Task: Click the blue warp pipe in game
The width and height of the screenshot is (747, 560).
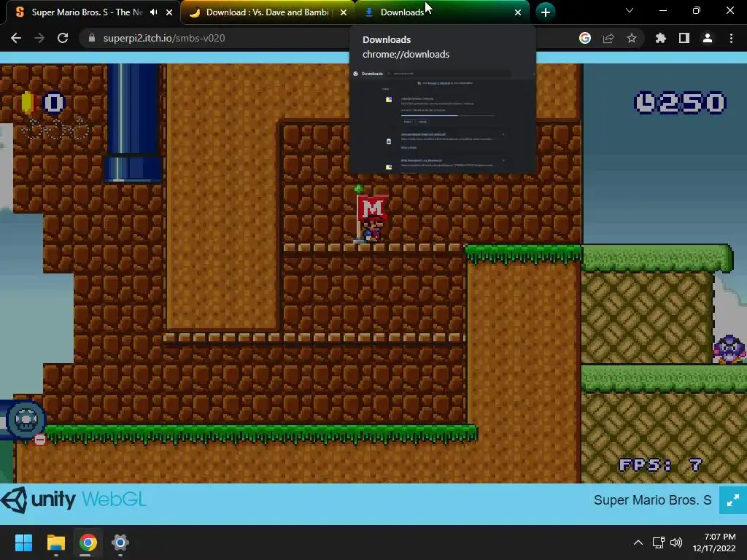Action: 133,122
